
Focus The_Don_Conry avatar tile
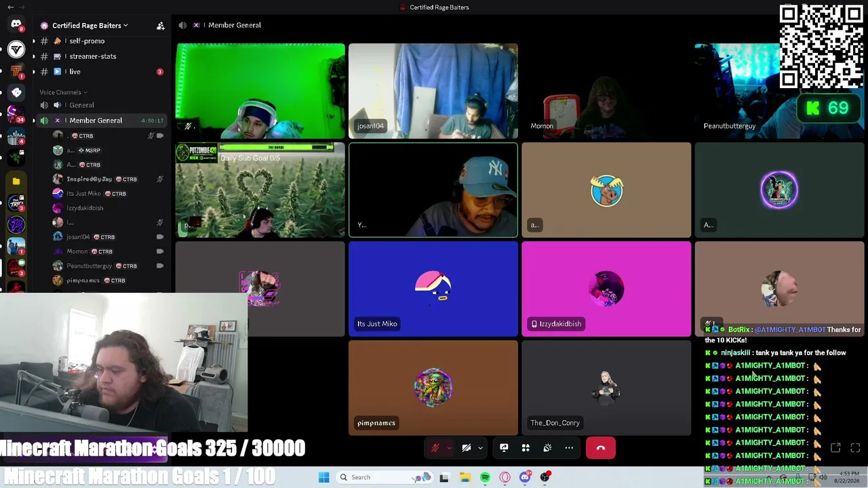606,388
